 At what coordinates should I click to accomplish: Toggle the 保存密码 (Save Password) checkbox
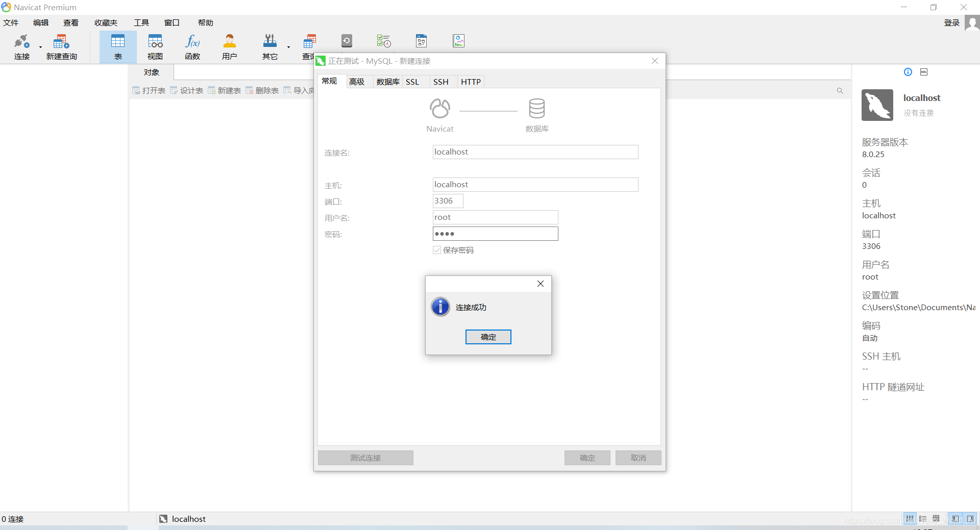pyautogui.click(x=437, y=250)
